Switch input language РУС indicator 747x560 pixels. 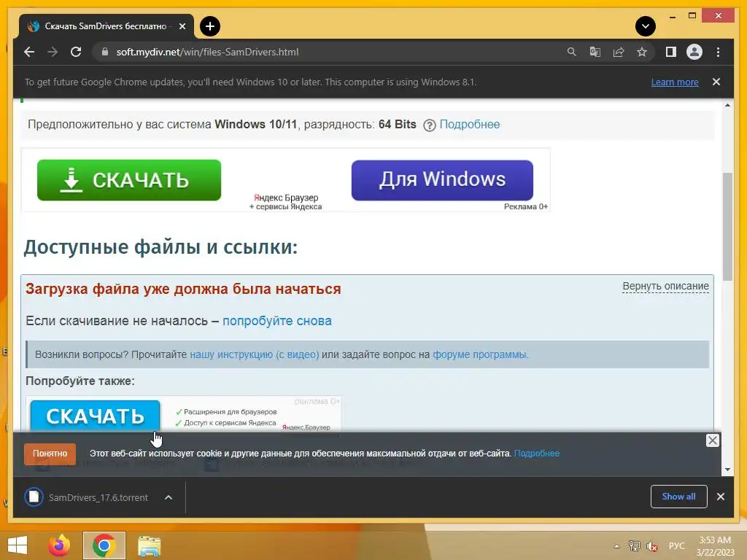[676, 545]
